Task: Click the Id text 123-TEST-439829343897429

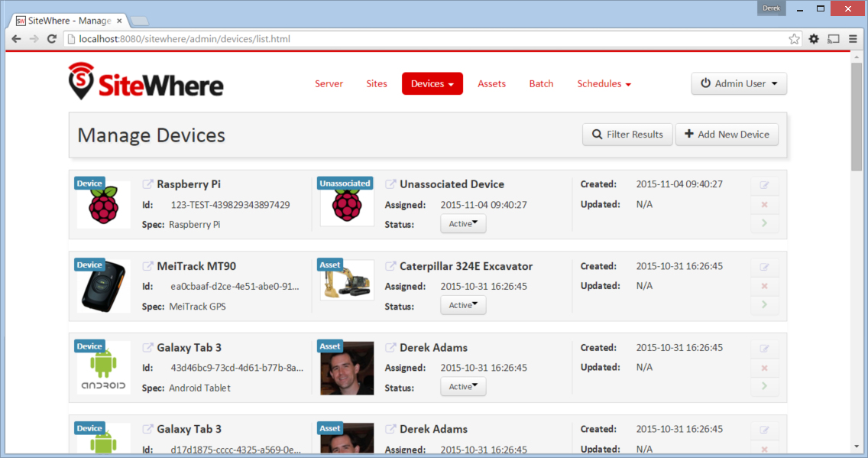Action: tap(230, 205)
